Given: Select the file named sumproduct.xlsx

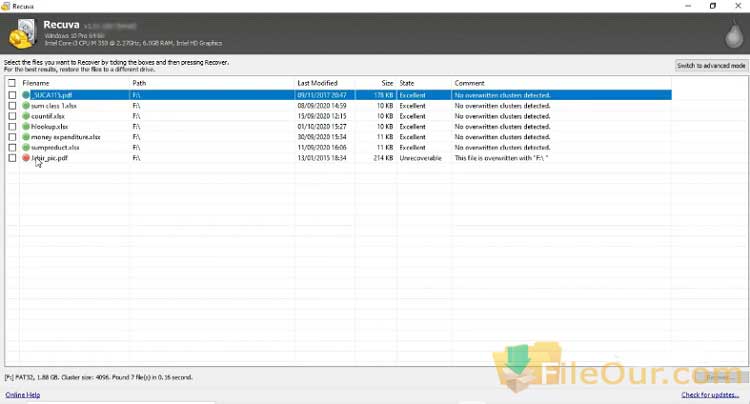Looking at the screenshot, I should (55, 148).
